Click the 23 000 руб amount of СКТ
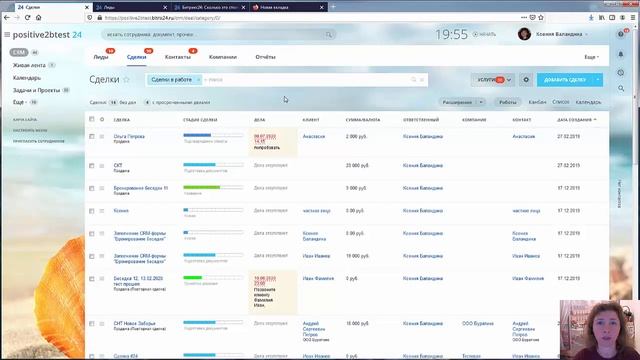This screenshot has height=360, width=640. [357, 166]
